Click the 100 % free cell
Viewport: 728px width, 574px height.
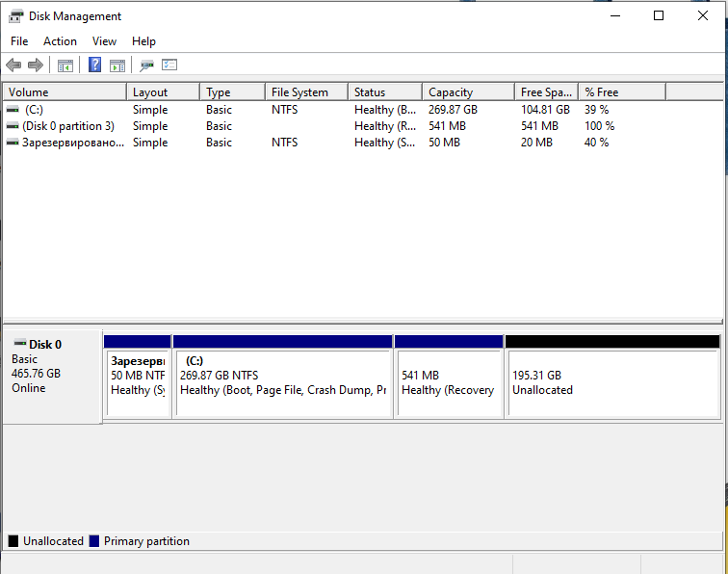[599, 126]
